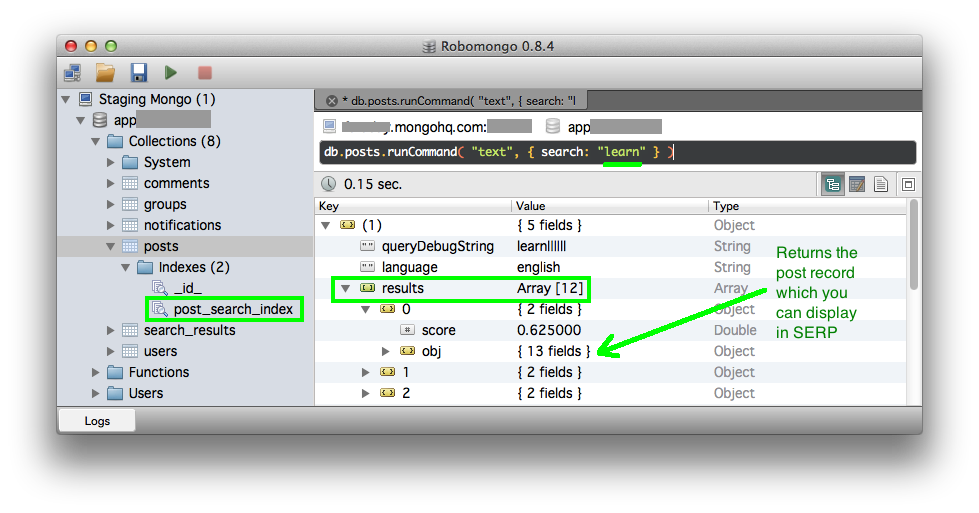Click the Key column header
Screen dimensions: 979x513
[x=413, y=206]
